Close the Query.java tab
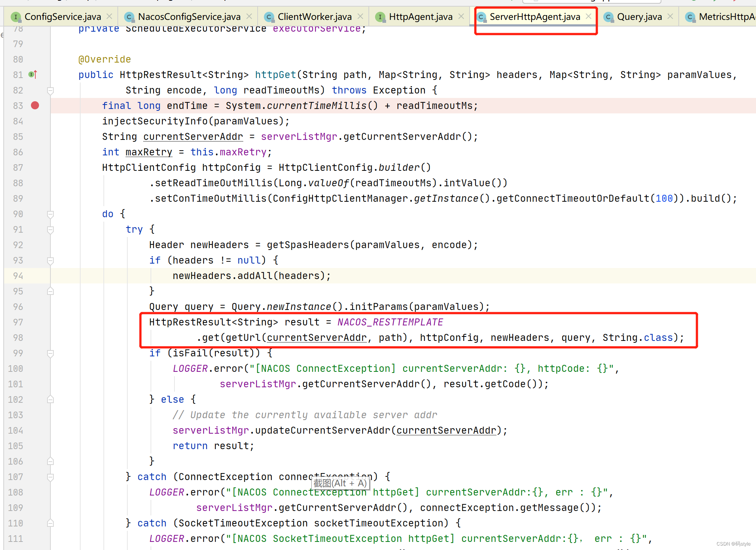Screen dimensions: 756x550 670,17
